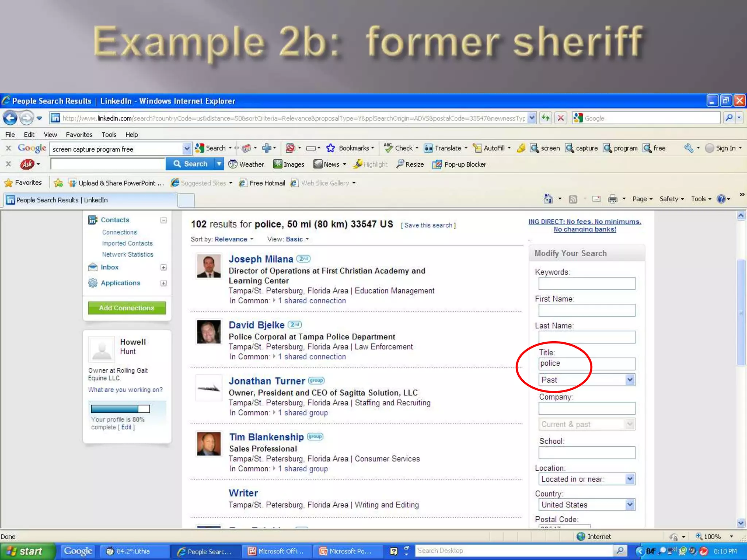Open the address bar URL history dropdown
This screenshot has width=747, height=560.
532,118
